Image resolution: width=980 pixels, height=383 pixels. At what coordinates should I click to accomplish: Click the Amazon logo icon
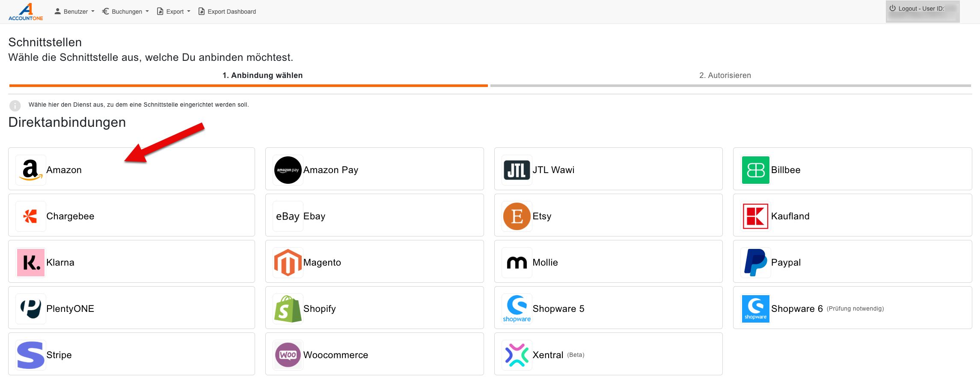click(x=30, y=170)
